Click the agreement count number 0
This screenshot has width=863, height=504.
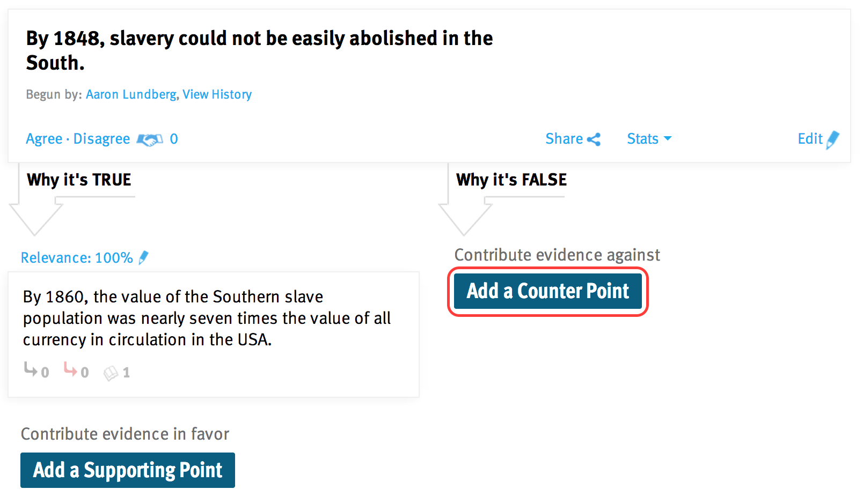(x=174, y=139)
